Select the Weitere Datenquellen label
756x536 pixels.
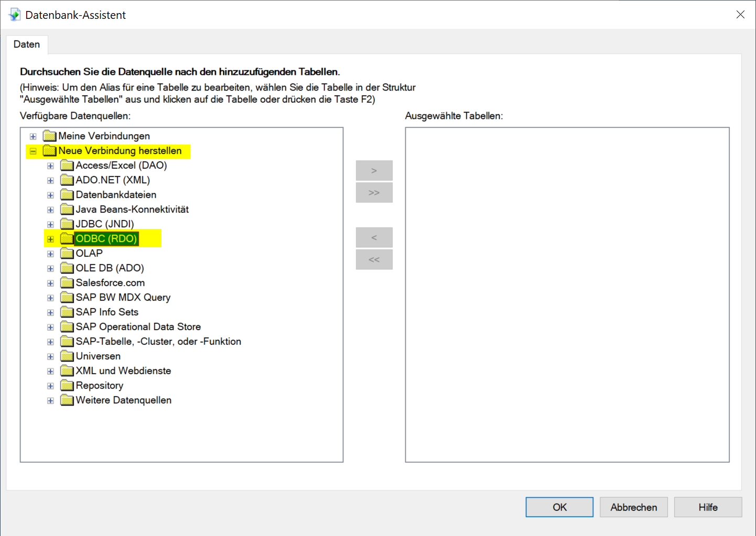[x=124, y=400]
